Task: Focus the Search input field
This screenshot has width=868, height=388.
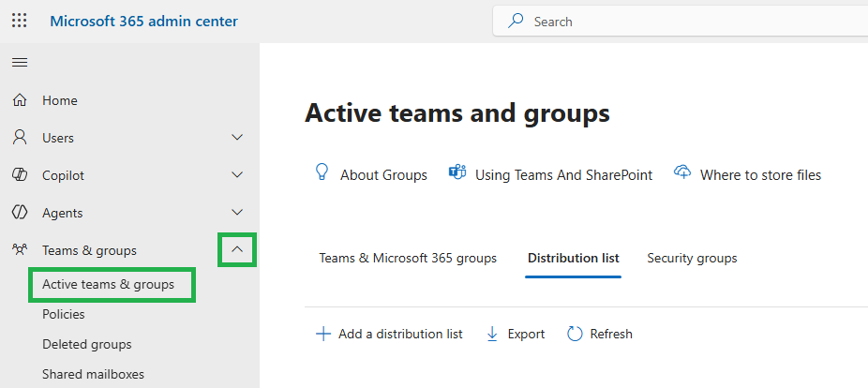Action: 681,21
